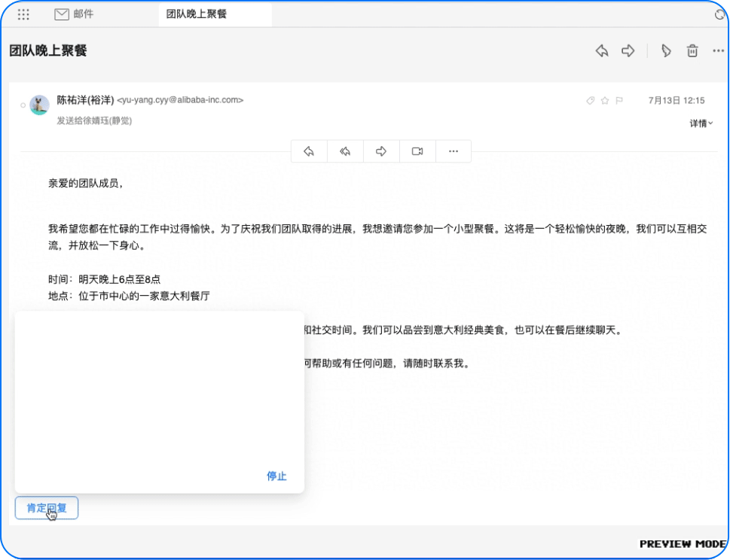Click the refresh icon at top right
Image resolution: width=730 pixels, height=560 pixels.
[x=719, y=14]
